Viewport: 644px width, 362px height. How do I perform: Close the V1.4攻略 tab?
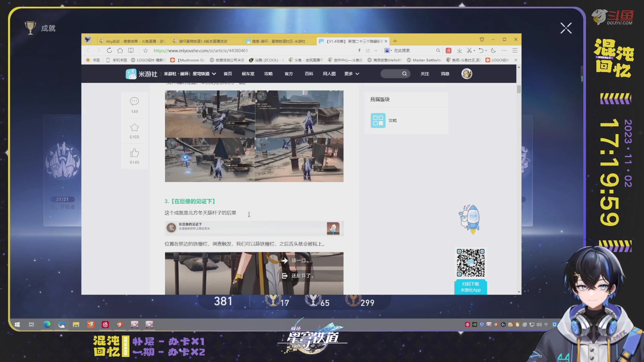click(x=386, y=41)
